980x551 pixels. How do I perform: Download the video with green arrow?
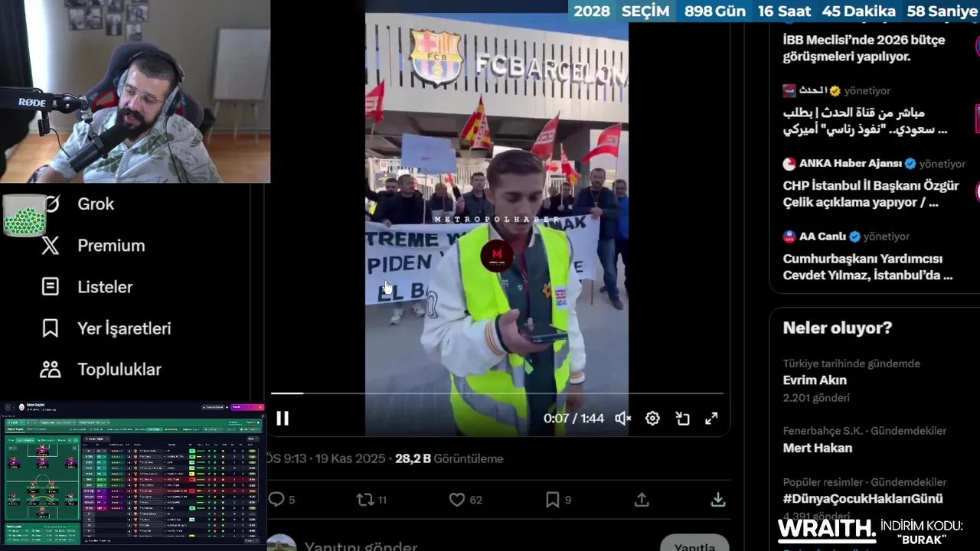tap(718, 500)
